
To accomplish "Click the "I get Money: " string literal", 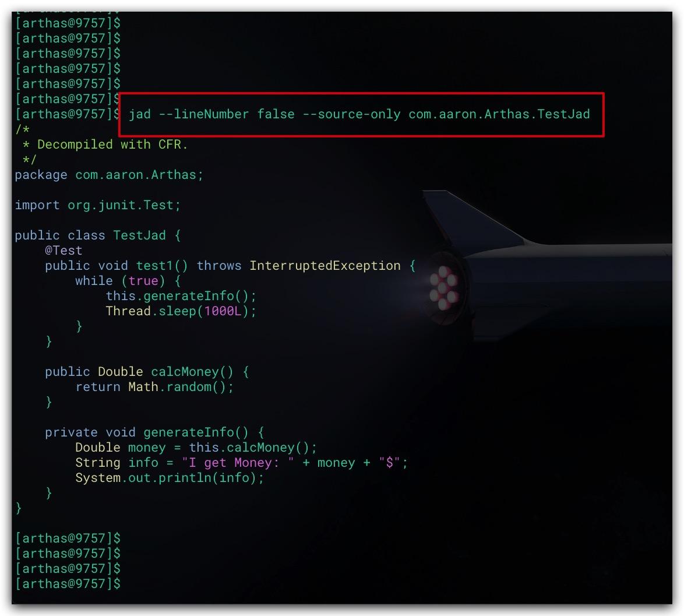I will point(238,462).
